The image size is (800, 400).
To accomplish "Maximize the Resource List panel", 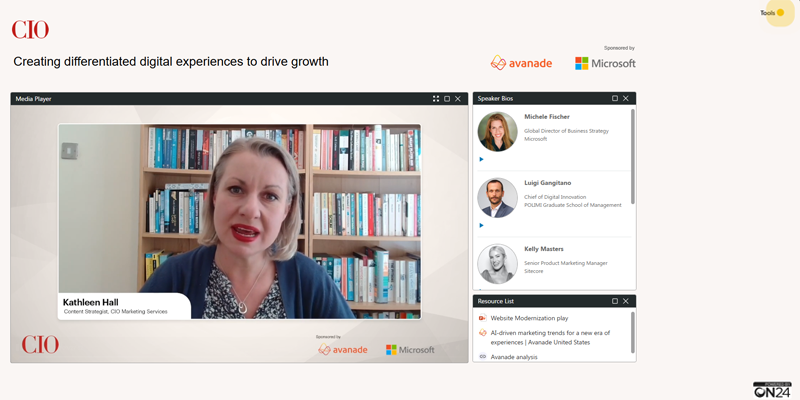I will (615, 301).
